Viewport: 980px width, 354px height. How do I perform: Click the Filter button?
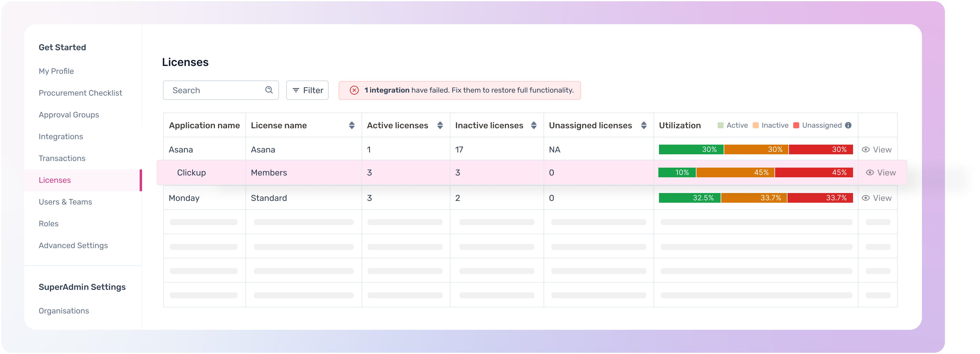pyautogui.click(x=307, y=90)
